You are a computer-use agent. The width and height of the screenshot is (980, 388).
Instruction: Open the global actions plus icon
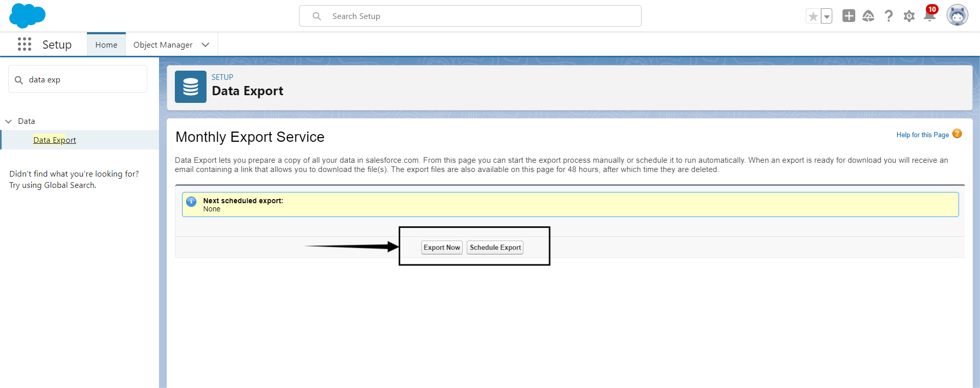(x=849, y=16)
